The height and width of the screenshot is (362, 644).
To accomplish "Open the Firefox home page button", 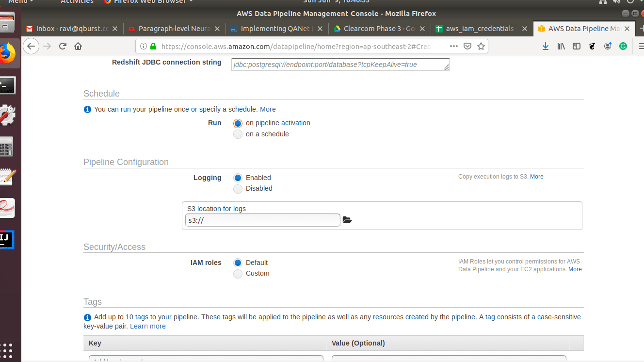I will pyautogui.click(x=78, y=46).
